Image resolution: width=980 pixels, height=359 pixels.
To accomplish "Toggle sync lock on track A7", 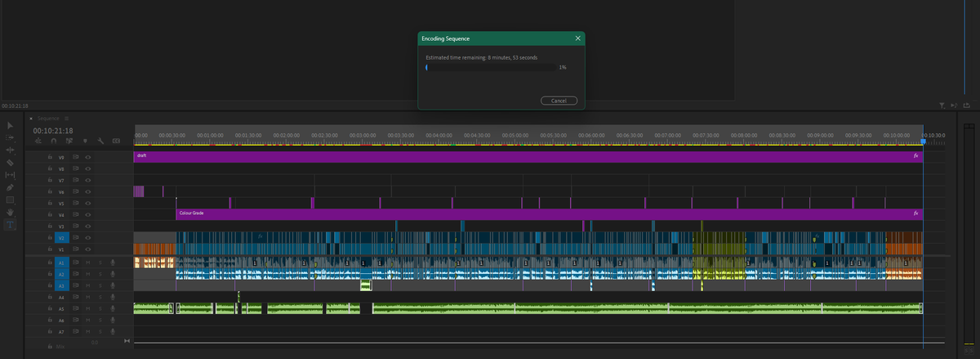I will pos(75,332).
